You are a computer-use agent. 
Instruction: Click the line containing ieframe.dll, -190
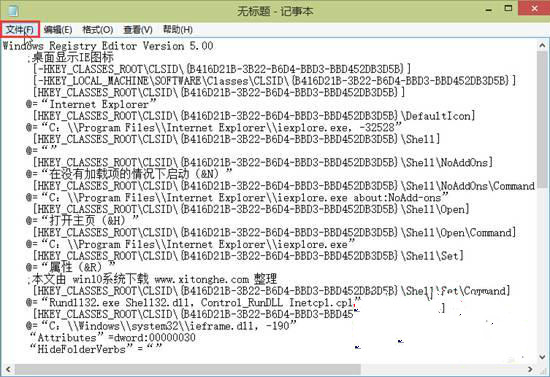[161, 326]
